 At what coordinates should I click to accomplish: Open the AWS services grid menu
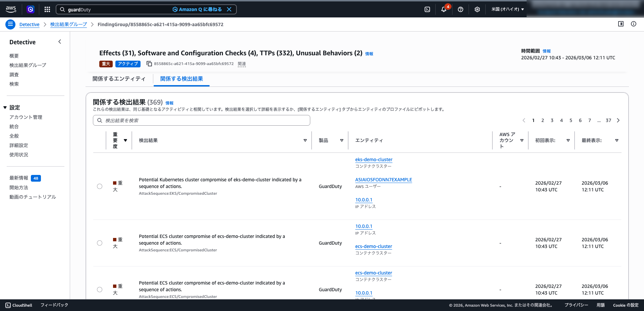(47, 9)
